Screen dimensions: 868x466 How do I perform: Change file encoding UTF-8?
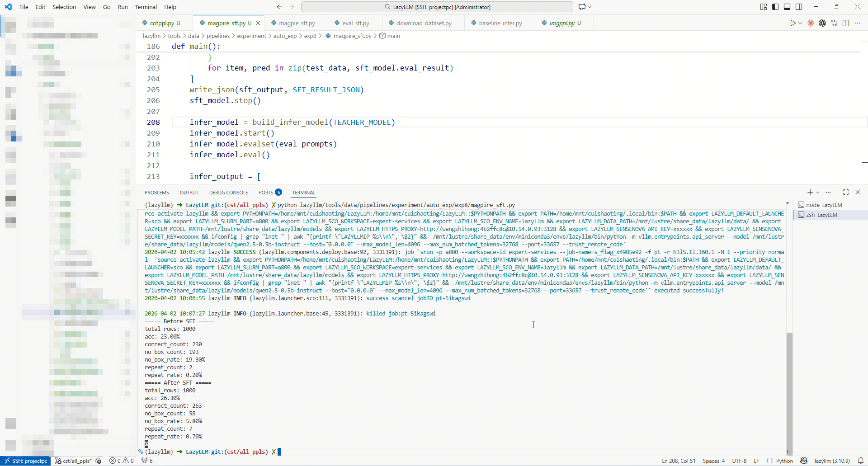[x=739, y=461]
